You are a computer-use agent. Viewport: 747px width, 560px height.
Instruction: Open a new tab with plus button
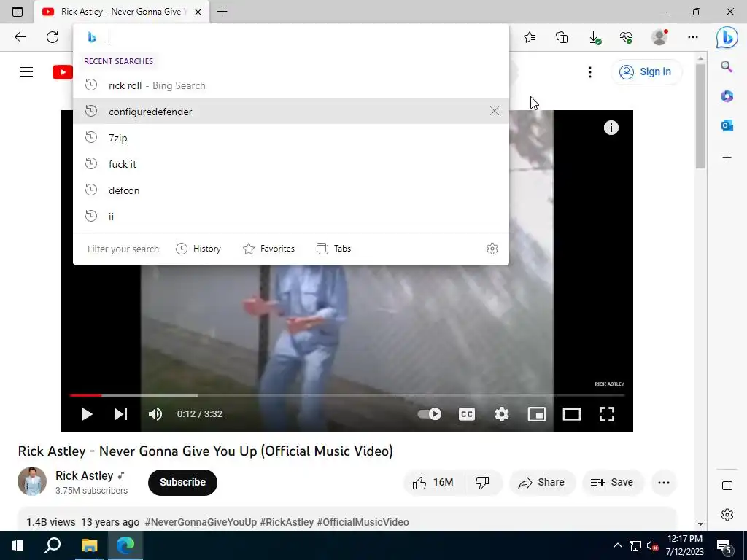pyautogui.click(x=222, y=12)
